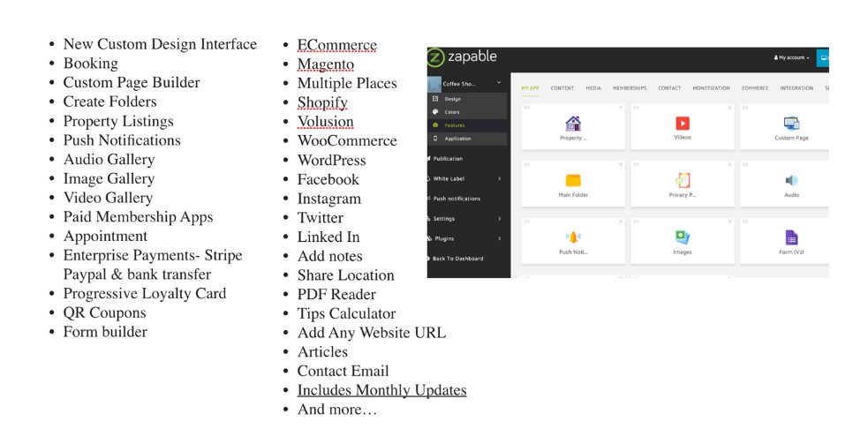Viewport: 868px width, 444px height.
Task: Click the Volusion bullet text
Action: pos(326,122)
